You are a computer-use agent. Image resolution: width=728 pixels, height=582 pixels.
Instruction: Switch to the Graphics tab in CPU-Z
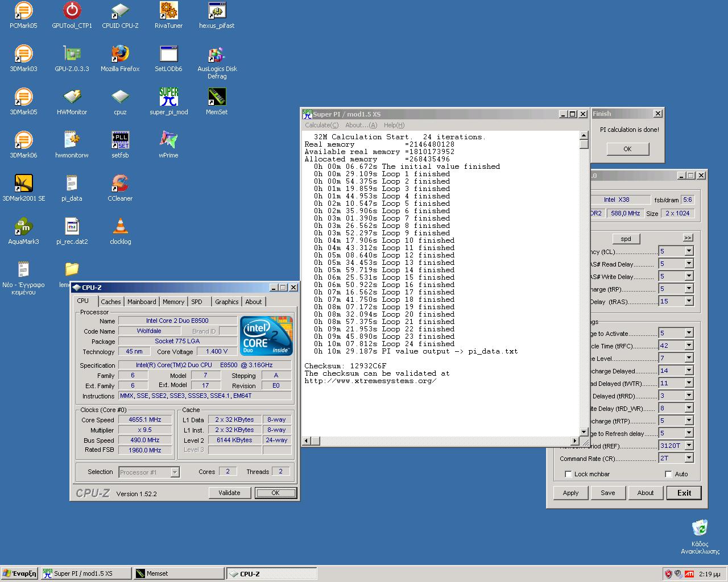tap(227, 302)
